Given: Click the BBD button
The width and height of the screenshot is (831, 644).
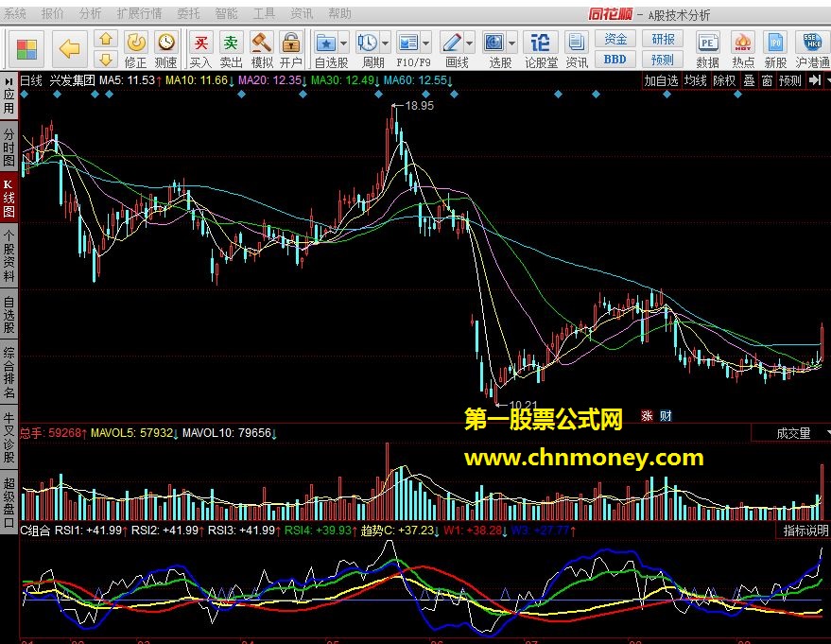Looking at the screenshot, I should [615, 60].
